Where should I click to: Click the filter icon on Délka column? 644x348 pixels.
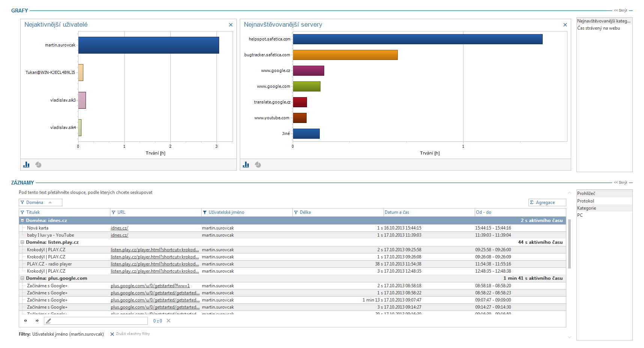pos(296,212)
